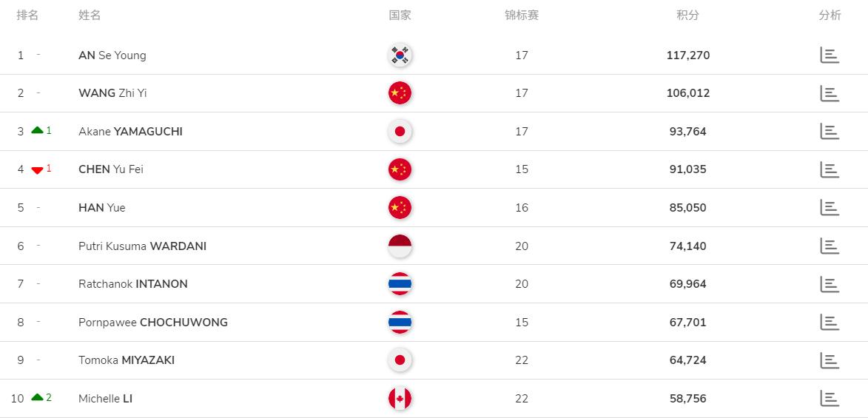868x418 pixels.
Task: Click analysis icon in CHEN Yu Fei row
Action: (830, 169)
